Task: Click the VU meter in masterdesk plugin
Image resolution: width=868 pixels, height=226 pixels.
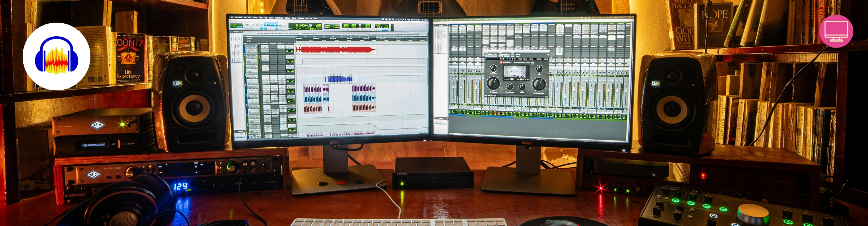Action: (515, 70)
